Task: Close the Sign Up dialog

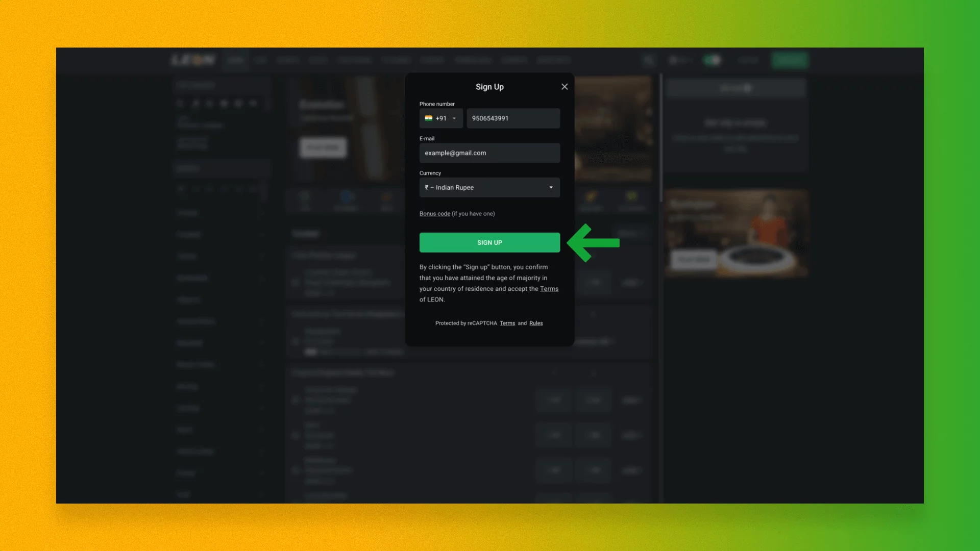Action: tap(565, 87)
